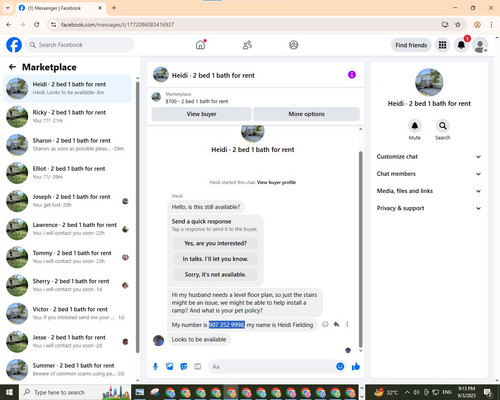Expand Media, files and links section

429,191
